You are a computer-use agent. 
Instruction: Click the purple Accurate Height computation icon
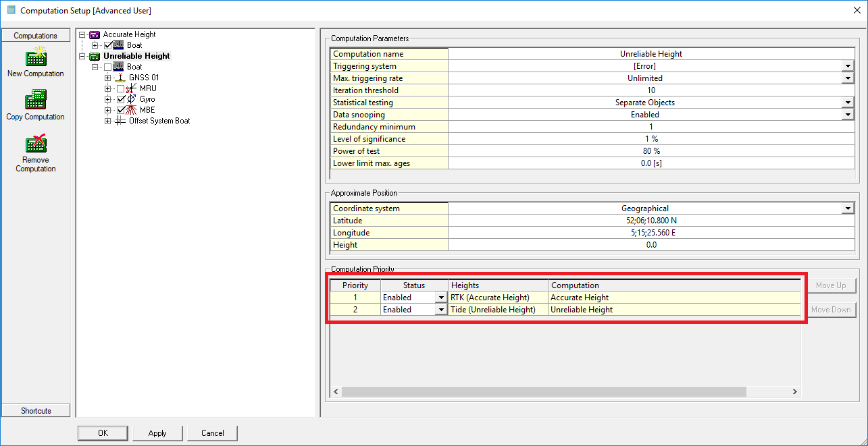(x=95, y=34)
